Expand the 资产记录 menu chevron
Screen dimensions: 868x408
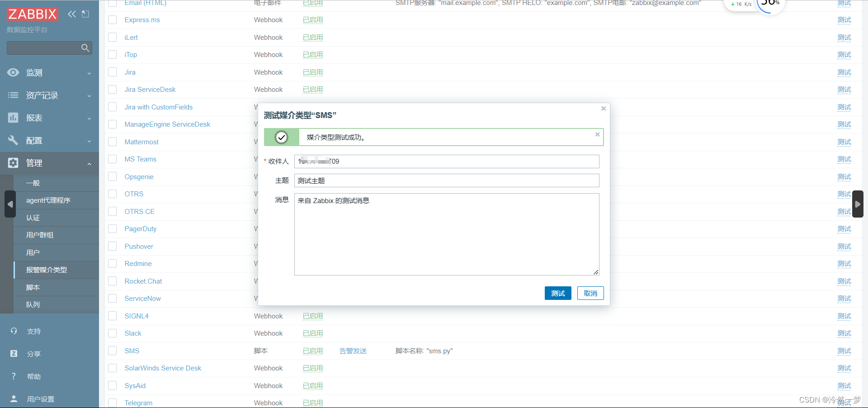click(x=89, y=96)
